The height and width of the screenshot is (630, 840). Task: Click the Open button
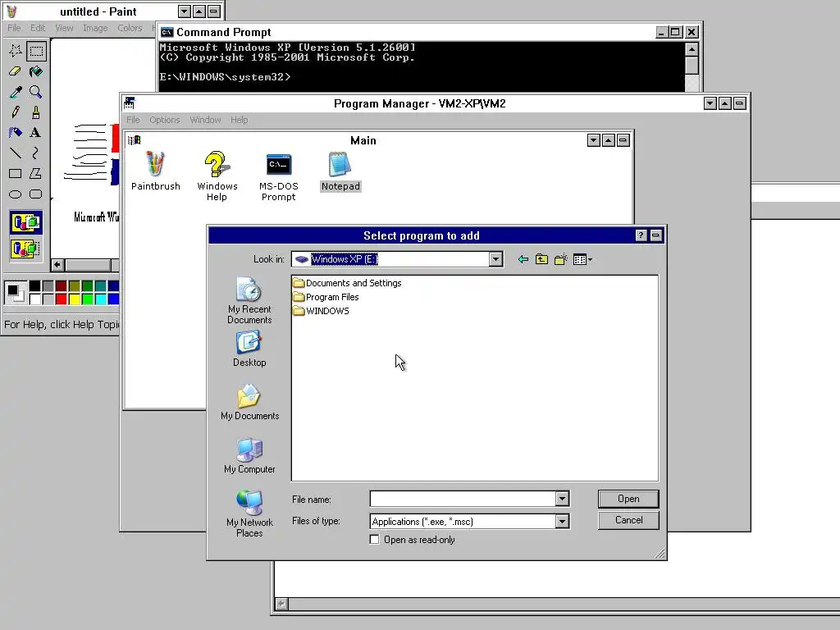click(628, 499)
